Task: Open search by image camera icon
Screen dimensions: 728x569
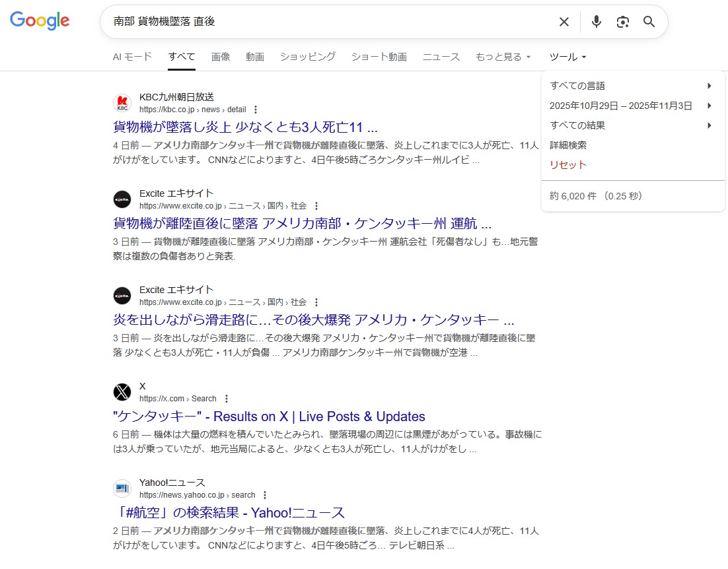Action: tap(622, 22)
